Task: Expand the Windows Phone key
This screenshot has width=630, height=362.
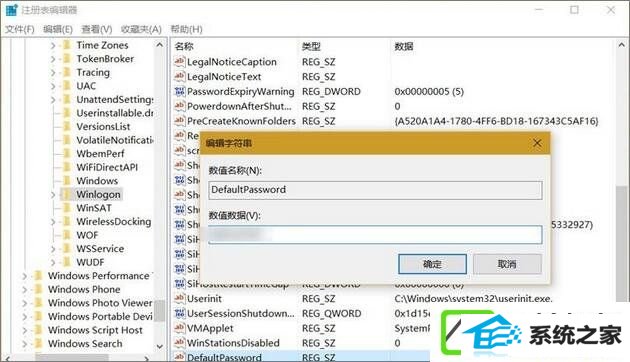Action: [25, 289]
